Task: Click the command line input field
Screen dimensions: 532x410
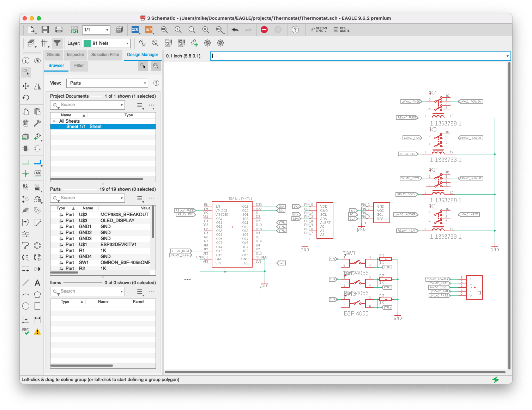Action: pos(358,56)
